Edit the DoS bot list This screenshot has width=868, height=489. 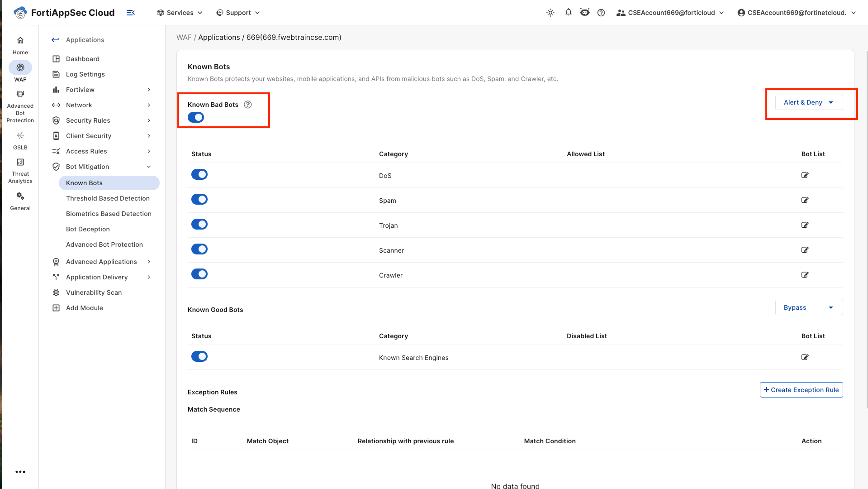pos(805,175)
